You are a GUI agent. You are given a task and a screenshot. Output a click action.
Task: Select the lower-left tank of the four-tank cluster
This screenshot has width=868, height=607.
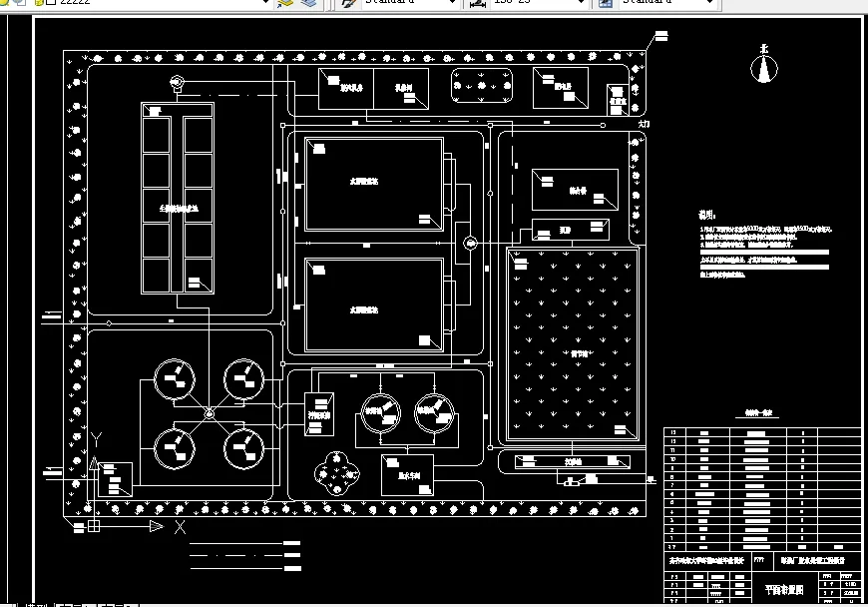[175, 448]
